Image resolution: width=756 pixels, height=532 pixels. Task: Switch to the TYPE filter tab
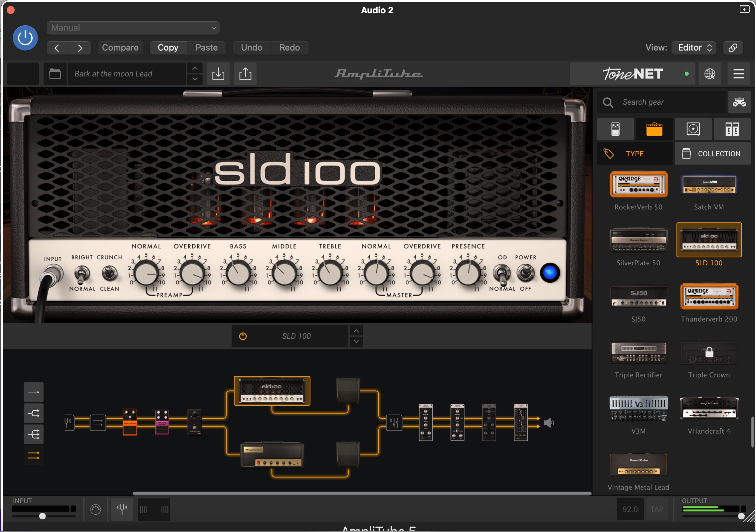pos(635,154)
